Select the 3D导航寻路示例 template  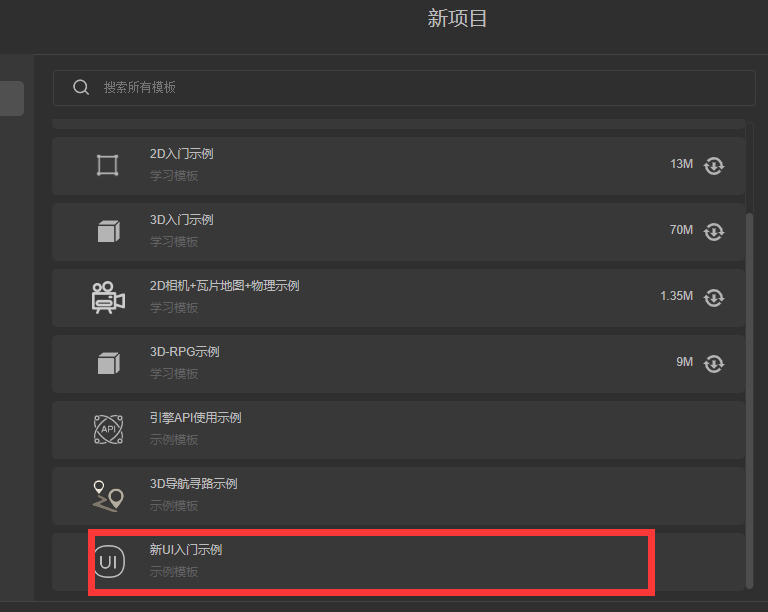tap(399, 496)
